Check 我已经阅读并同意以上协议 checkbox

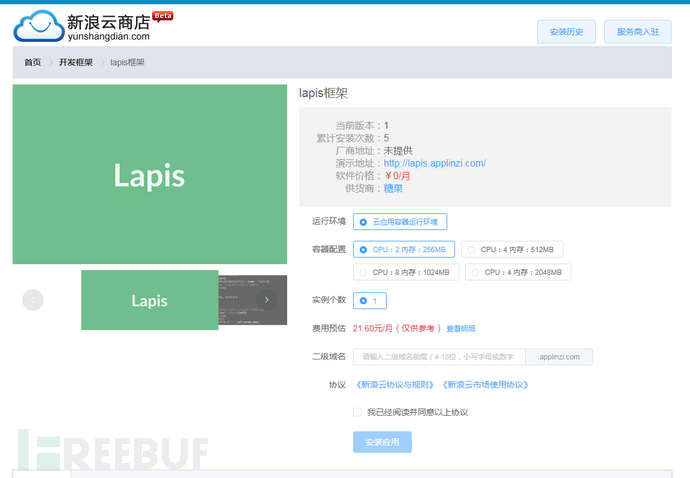(357, 412)
